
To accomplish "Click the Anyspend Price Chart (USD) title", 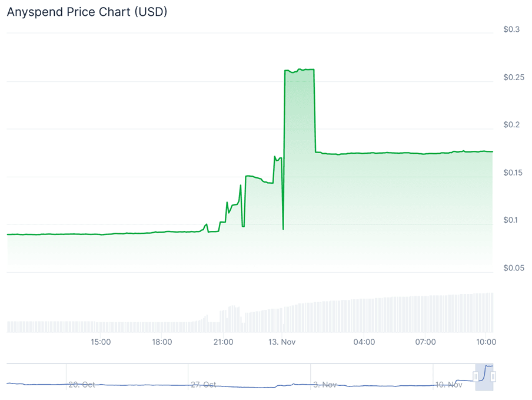I will click(x=87, y=12).
